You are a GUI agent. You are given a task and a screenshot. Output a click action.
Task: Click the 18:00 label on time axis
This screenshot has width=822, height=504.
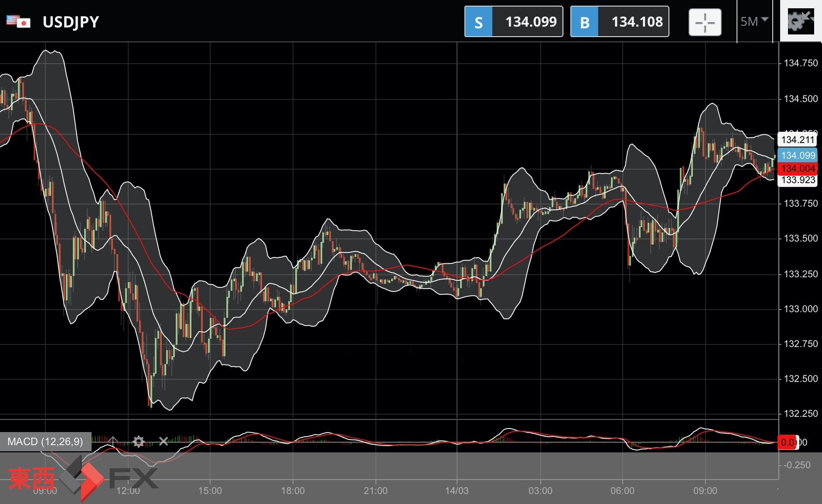293,490
